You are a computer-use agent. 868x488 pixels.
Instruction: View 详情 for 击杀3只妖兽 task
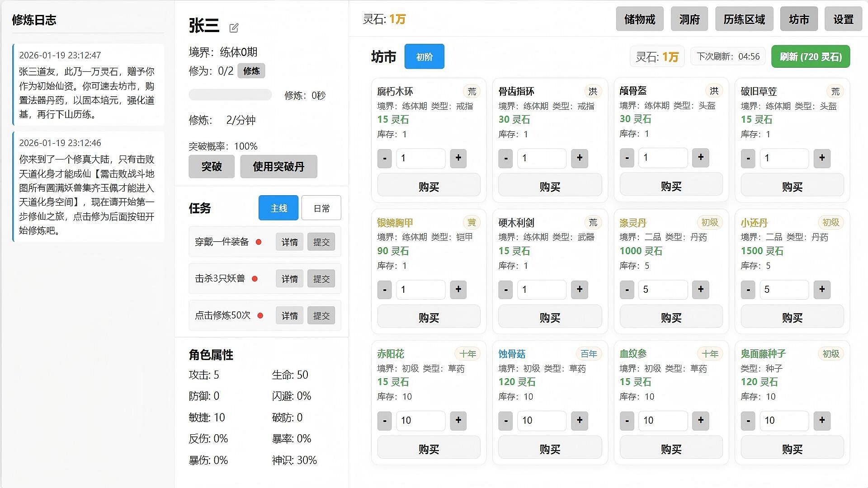tap(289, 279)
